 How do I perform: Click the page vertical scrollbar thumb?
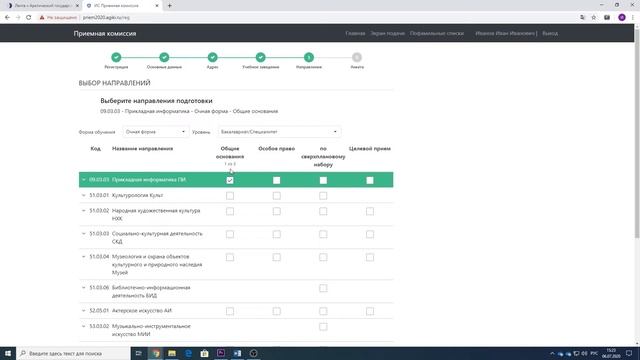pos(636,133)
